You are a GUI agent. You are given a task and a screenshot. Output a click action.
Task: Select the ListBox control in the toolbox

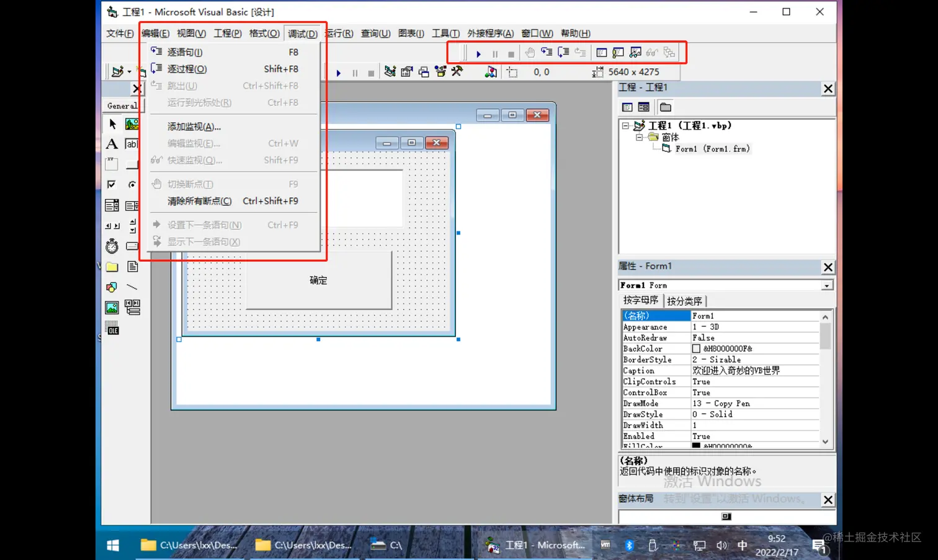tap(132, 205)
